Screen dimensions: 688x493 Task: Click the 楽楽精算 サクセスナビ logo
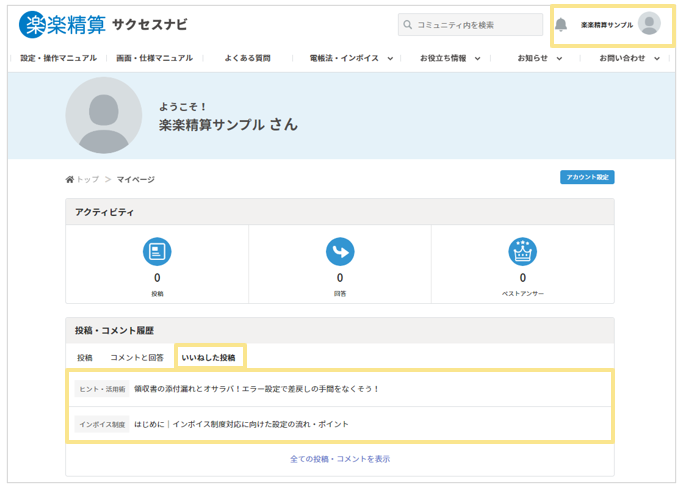click(102, 24)
